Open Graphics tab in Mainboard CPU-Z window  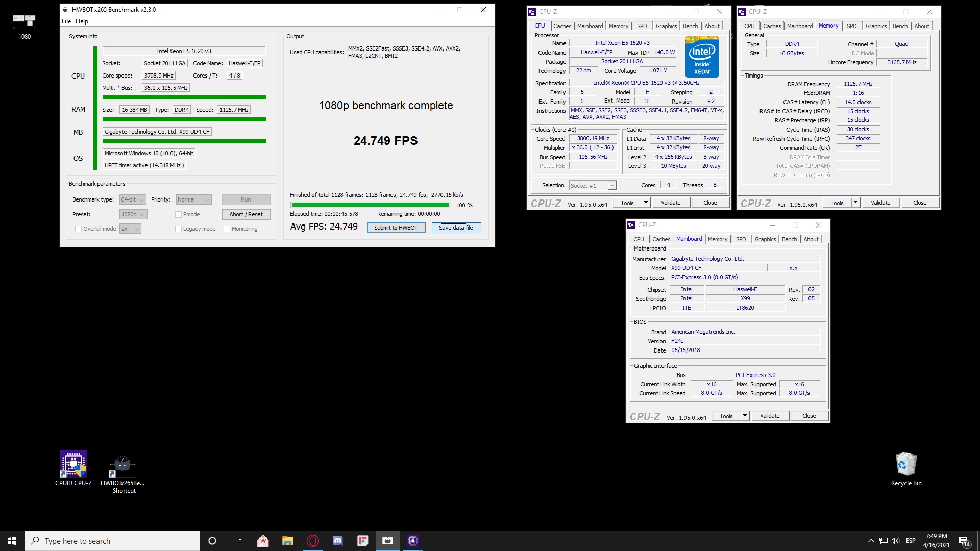(x=765, y=239)
